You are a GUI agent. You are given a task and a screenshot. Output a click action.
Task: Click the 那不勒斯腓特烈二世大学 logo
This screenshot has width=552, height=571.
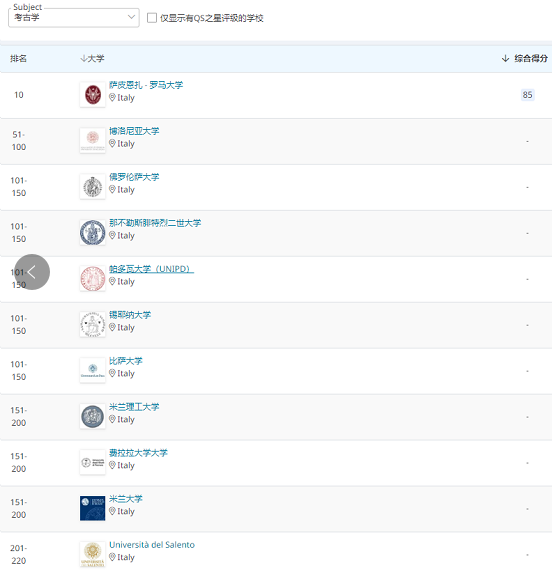92,233
